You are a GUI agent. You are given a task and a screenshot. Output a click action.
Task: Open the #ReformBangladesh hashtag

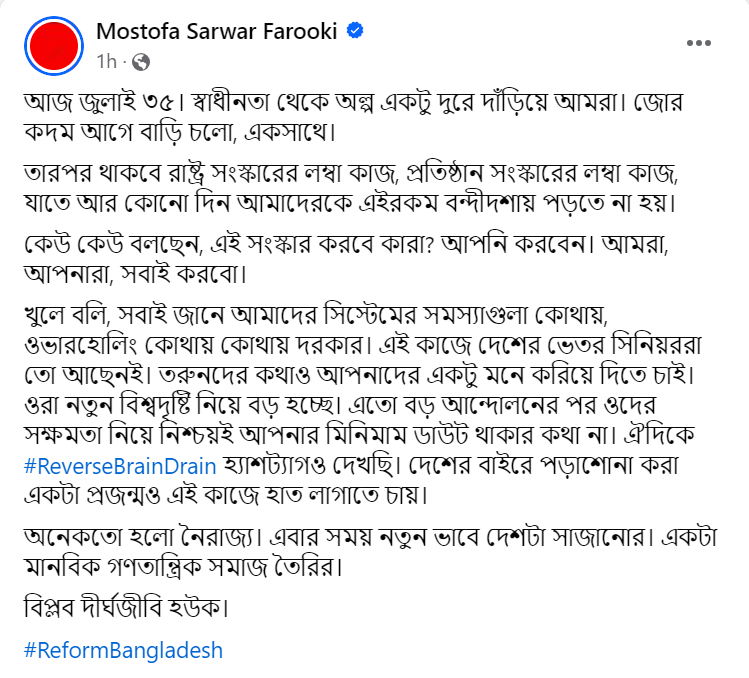click(x=123, y=651)
